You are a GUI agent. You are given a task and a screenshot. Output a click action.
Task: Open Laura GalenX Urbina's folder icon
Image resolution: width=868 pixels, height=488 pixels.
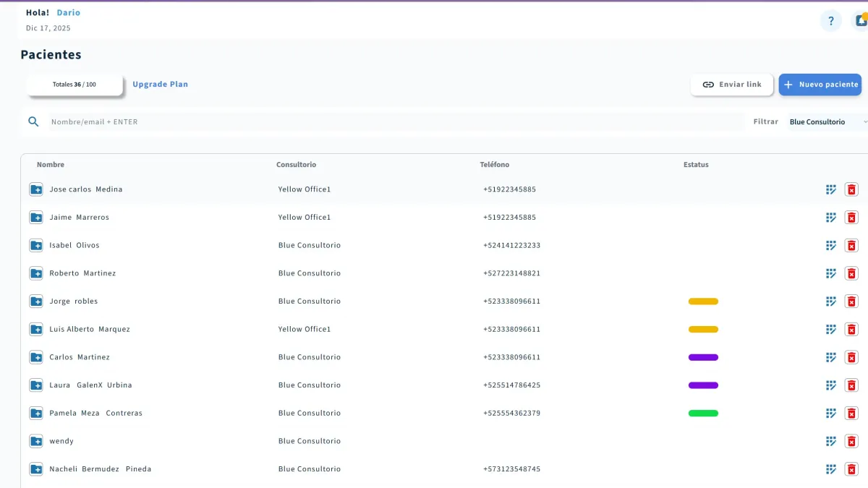click(36, 385)
